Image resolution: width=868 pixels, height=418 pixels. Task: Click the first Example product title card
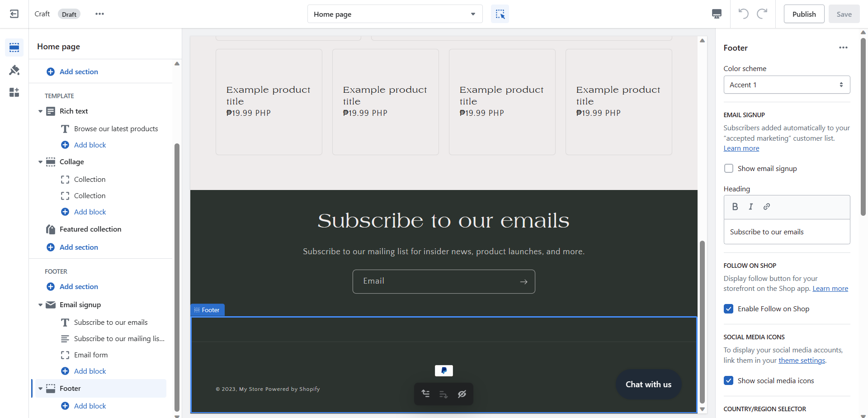[x=269, y=102]
